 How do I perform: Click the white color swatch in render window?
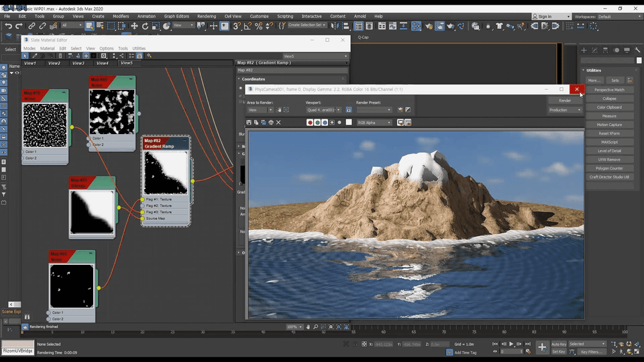349,123
